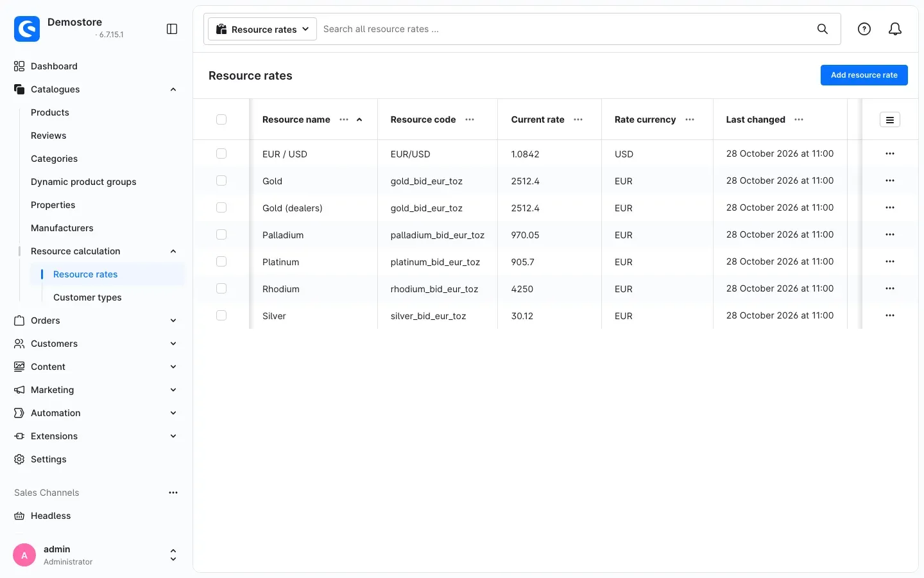Open Last changed column options
Viewport: 924px width, 578px height.
click(x=799, y=119)
